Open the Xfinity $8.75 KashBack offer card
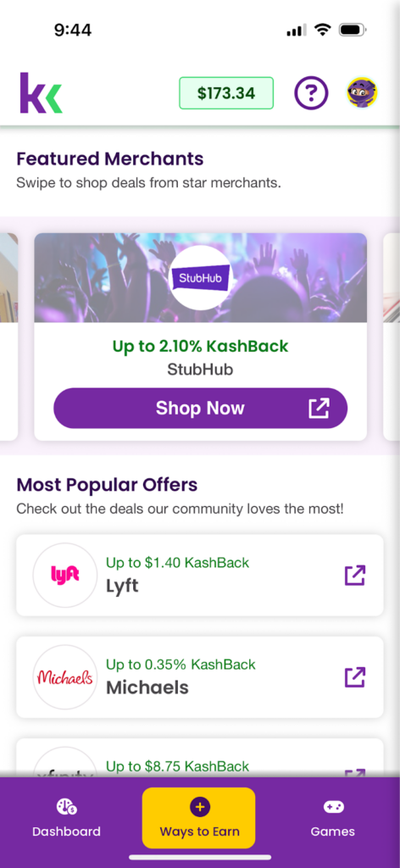This screenshot has width=400, height=868. [x=200, y=757]
